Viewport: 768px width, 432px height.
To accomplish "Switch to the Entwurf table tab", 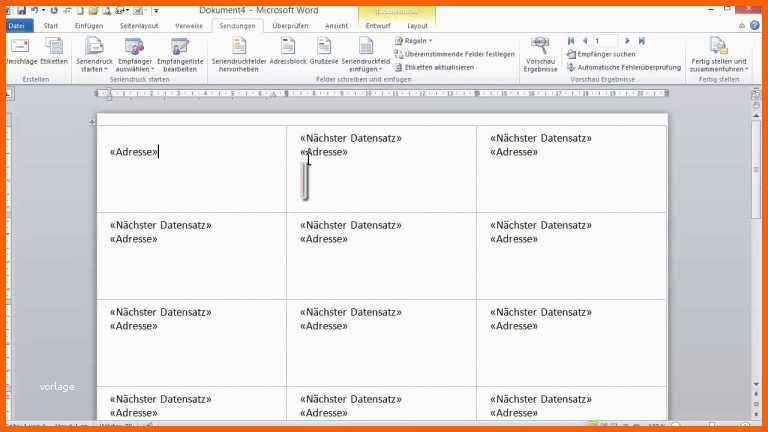I will 378,25.
